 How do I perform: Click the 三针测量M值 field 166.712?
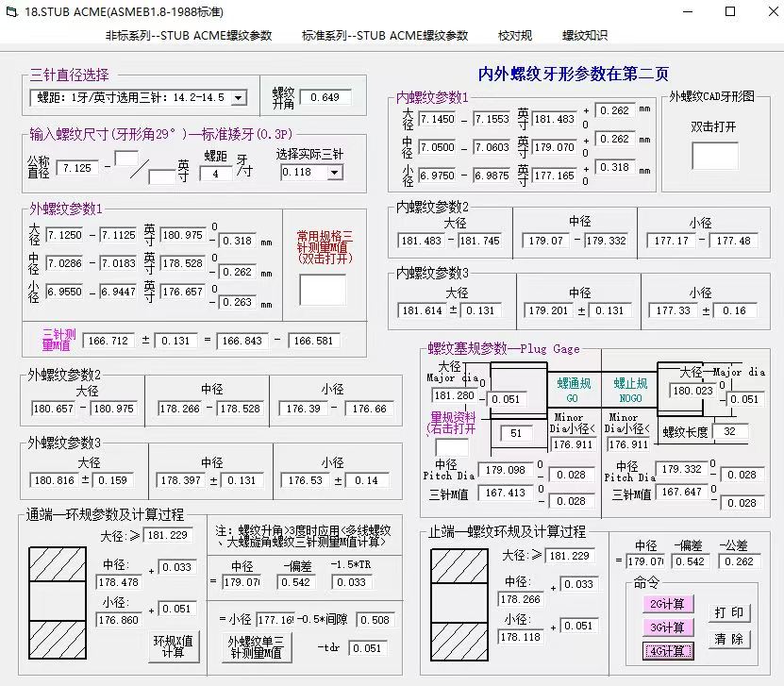click(x=108, y=341)
